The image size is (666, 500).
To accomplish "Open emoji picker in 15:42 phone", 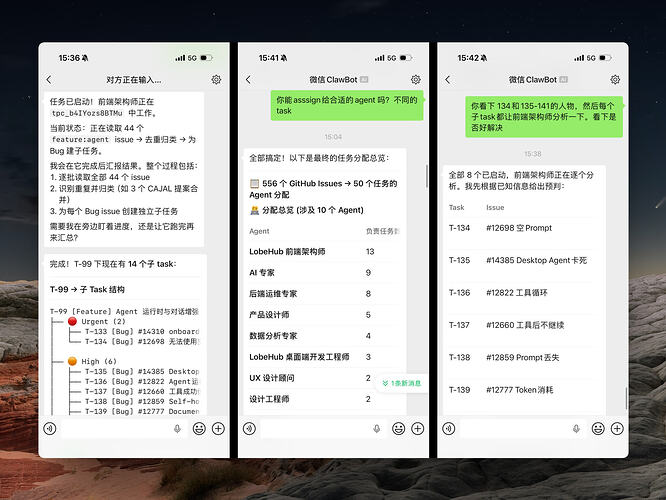I will [598, 429].
